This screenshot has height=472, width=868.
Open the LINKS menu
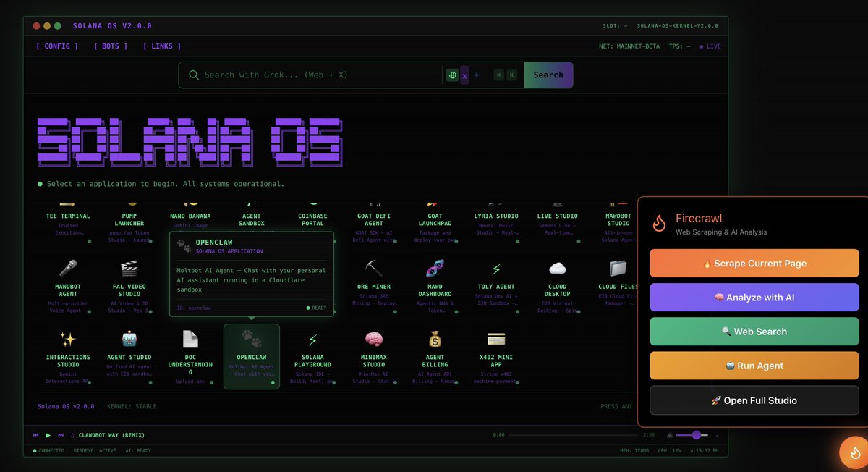[162, 46]
